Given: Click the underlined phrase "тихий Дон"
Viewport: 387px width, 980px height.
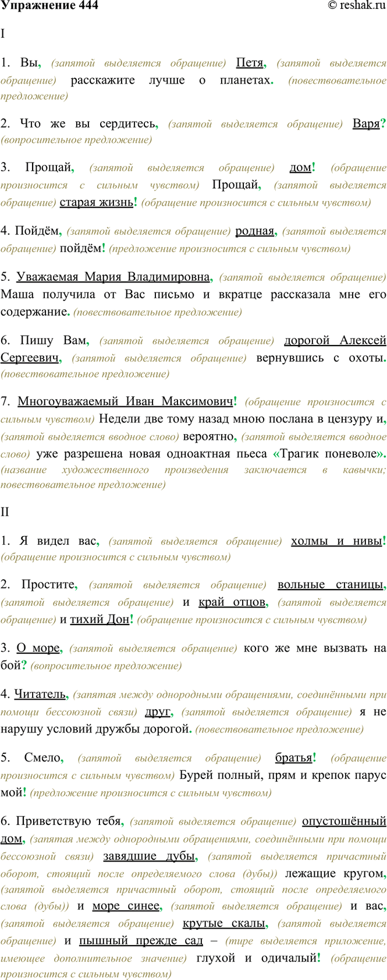Looking at the screenshot, I should pos(100,619).
